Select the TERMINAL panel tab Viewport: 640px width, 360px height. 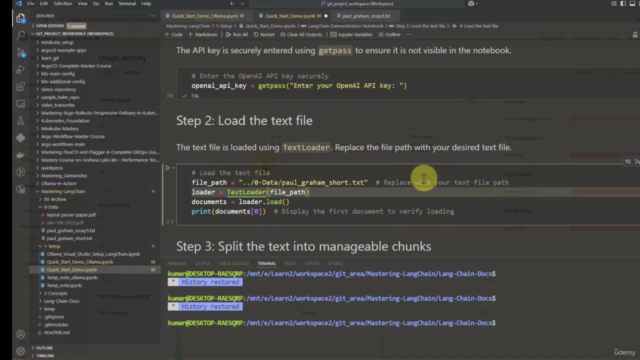click(267, 264)
